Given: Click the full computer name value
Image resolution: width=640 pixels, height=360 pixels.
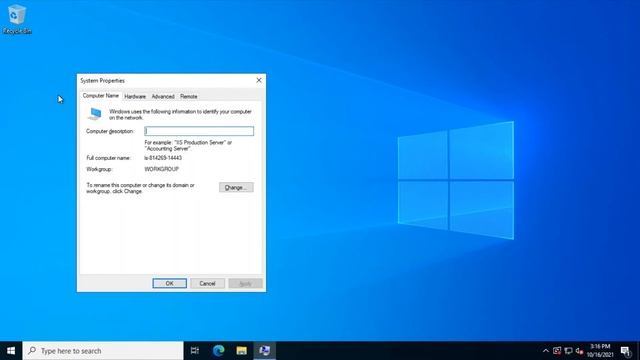Looking at the screenshot, I should coord(163,158).
